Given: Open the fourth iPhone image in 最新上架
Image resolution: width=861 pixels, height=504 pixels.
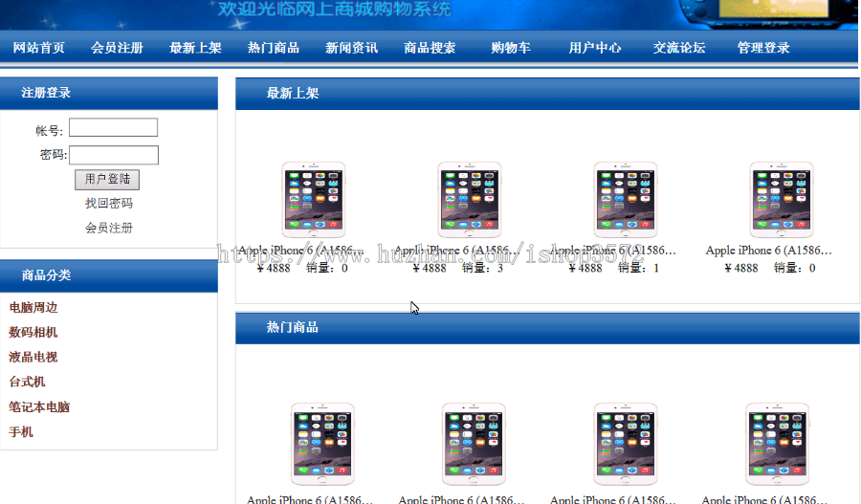Looking at the screenshot, I should (782, 199).
